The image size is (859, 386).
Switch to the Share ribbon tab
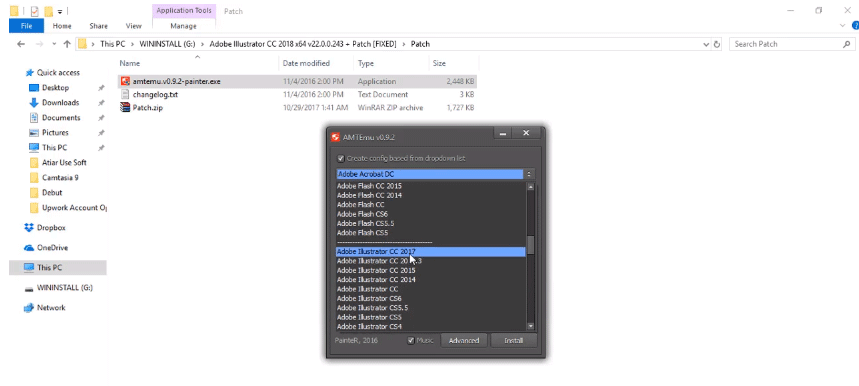(99, 26)
